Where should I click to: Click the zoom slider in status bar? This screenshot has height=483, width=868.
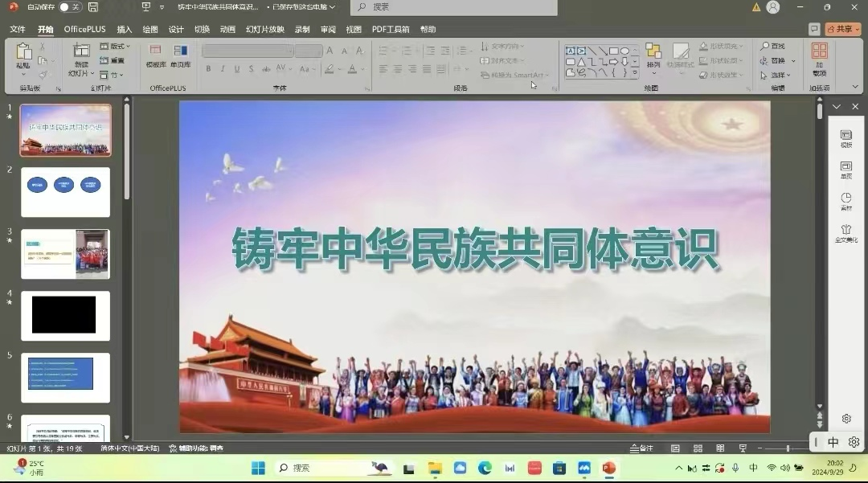pos(788,448)
